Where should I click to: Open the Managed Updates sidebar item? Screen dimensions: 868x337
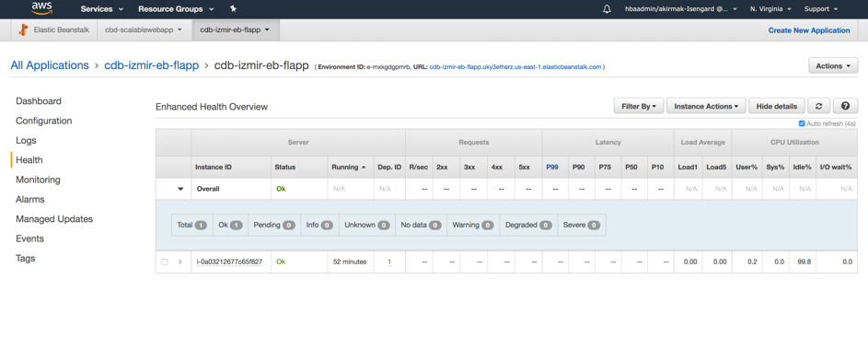[x=54, y=219]
